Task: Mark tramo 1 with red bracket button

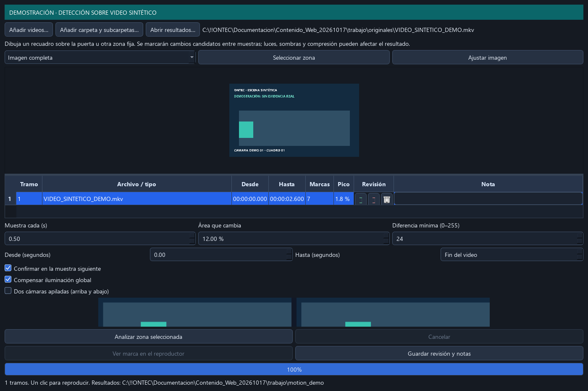Action: (374, 199)
